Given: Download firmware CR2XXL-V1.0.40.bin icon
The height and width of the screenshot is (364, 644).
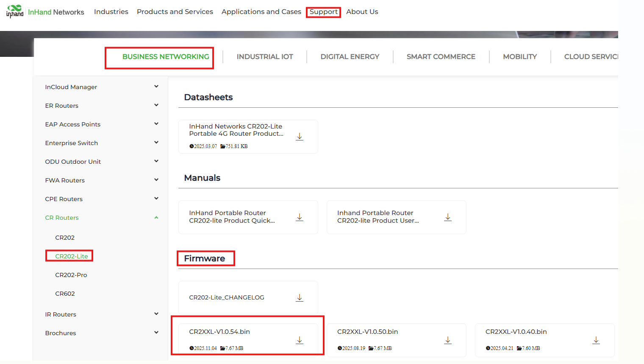Looking at the screenshot, I should [x=596, y=340].
